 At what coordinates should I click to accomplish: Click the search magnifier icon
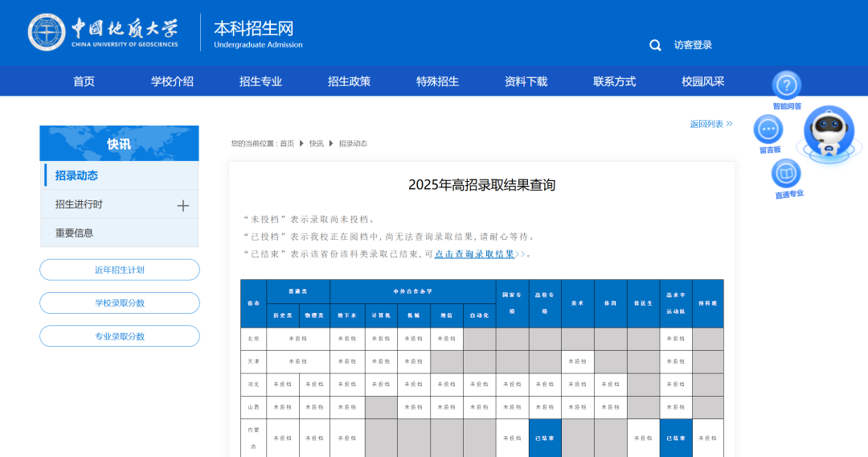pyautogui.click(x=655, y=45)
